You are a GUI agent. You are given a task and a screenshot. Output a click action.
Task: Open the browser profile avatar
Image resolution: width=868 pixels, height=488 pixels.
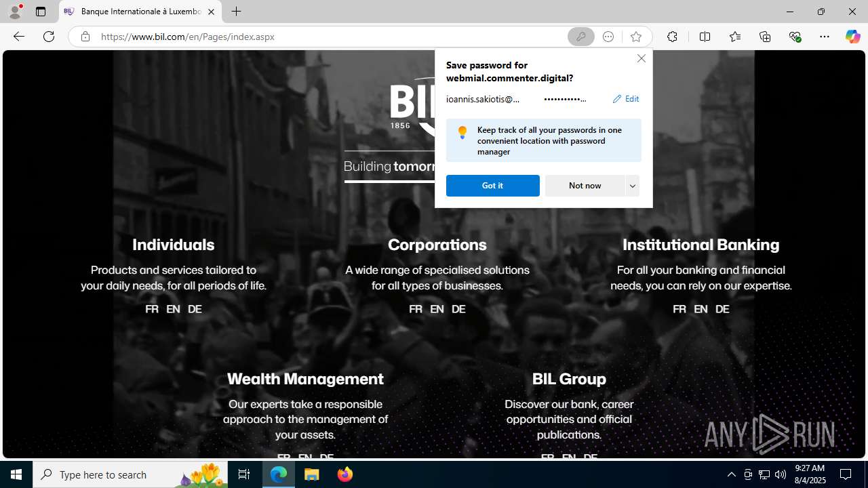[x=14, y=12]
